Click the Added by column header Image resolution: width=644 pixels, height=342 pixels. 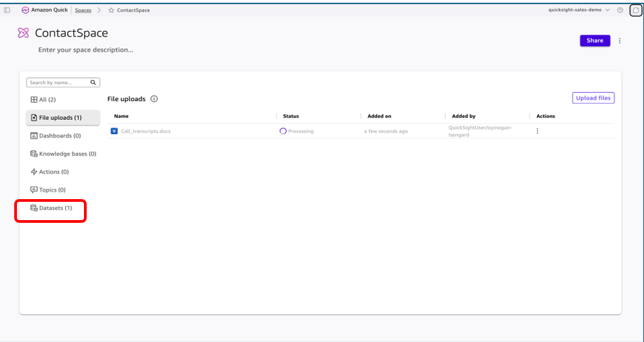click(x=464, y=116)
